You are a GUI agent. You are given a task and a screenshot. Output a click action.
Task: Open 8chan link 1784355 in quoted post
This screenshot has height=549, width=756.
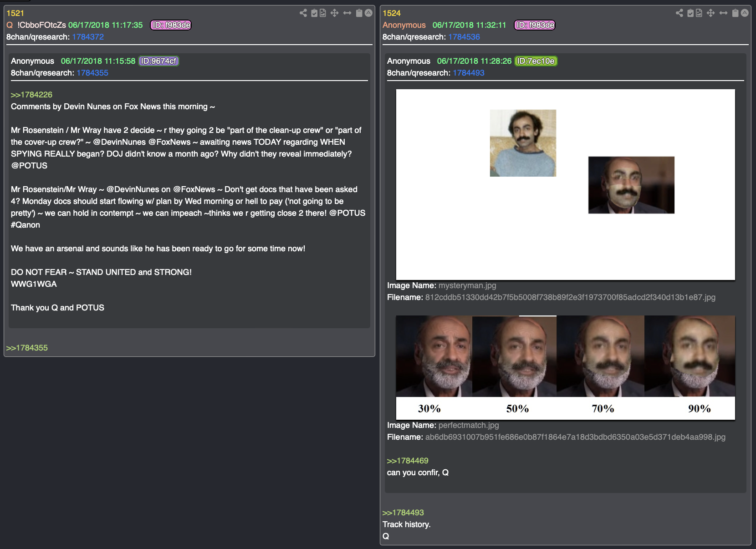pyautogui.click(x=92, y=73)
